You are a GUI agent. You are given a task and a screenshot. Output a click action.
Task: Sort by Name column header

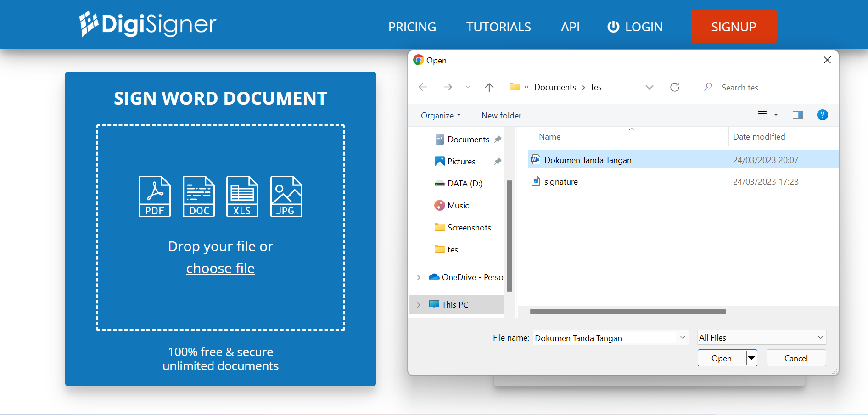549,137
